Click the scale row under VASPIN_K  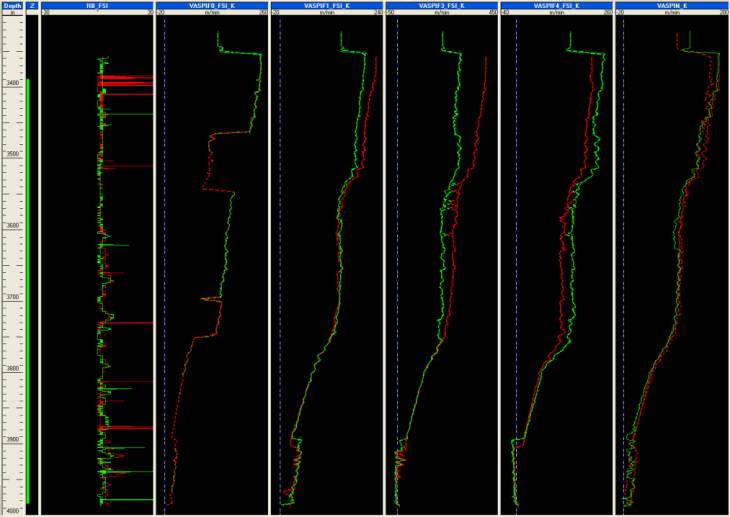[x=670, y=14]
